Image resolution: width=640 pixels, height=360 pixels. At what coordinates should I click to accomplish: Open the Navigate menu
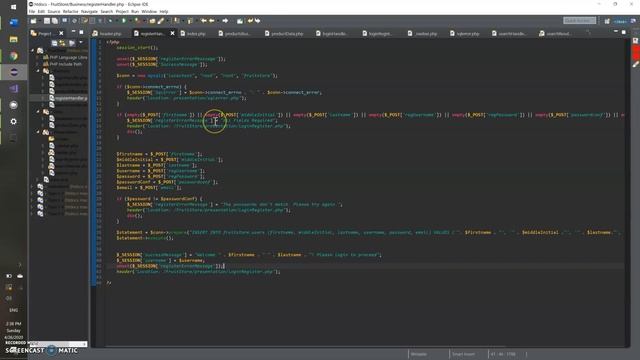pyautogui.click(x=89, y=11)
